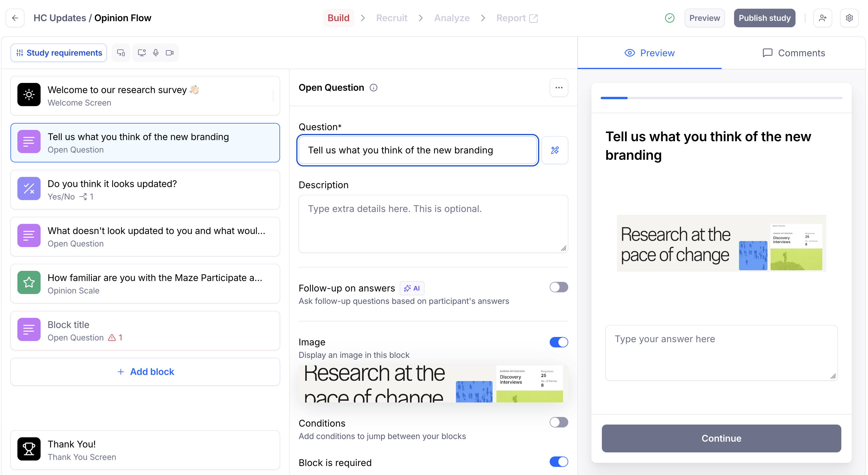Click the microphone requirement icon
This screenshot has width=868, height=475.
point(156,52)
